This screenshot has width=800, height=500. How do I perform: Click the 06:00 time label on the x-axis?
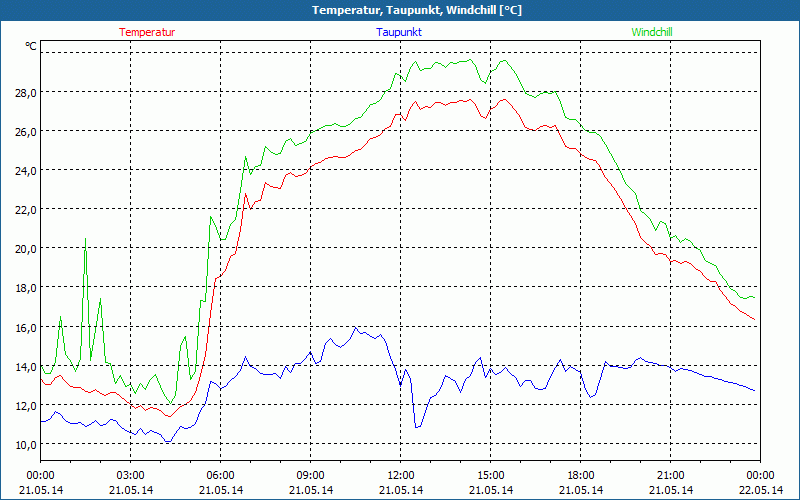tap(220, 476)
